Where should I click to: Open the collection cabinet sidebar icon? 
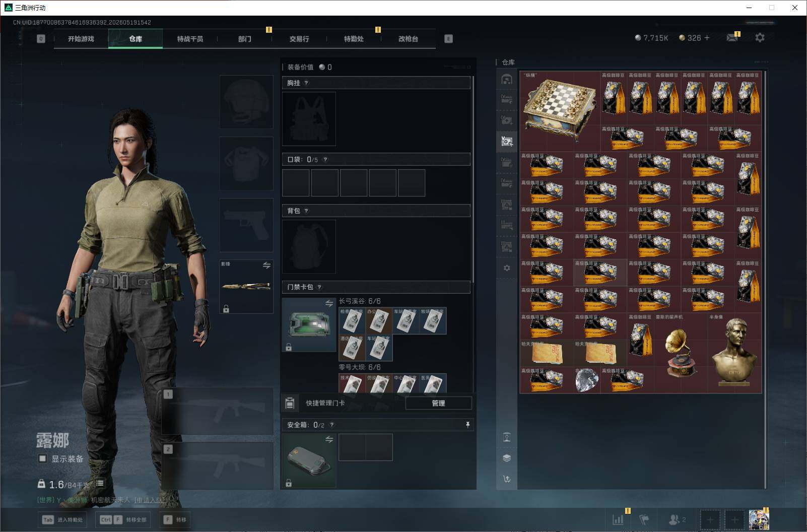click(507, 437)
